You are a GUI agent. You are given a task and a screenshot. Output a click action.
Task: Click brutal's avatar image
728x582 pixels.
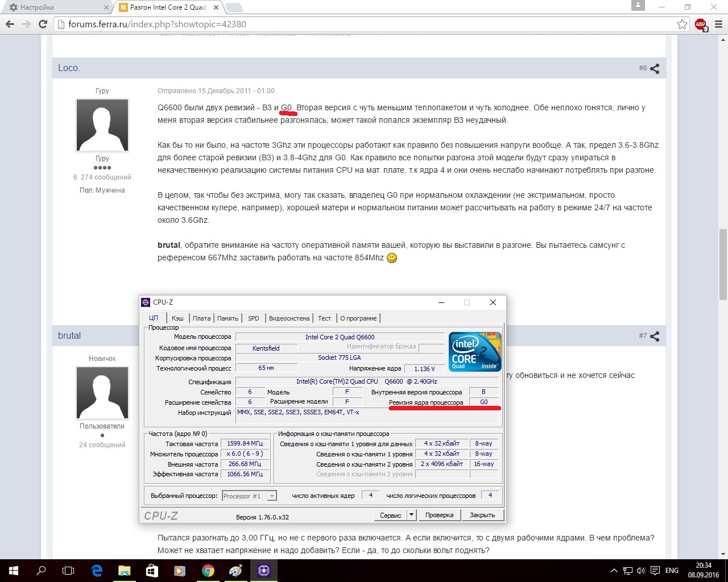tap(102, 393)
